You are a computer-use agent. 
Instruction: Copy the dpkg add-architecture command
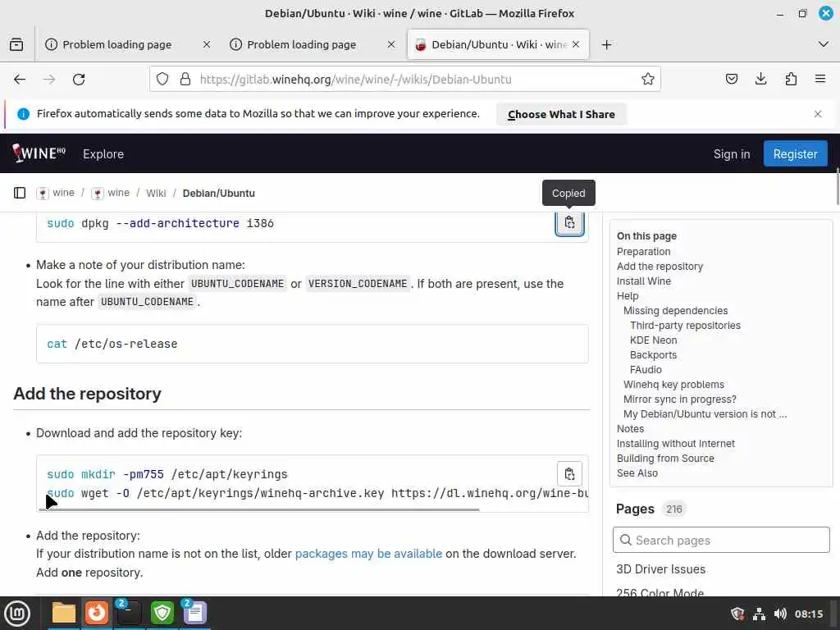(x=569, y=222)
